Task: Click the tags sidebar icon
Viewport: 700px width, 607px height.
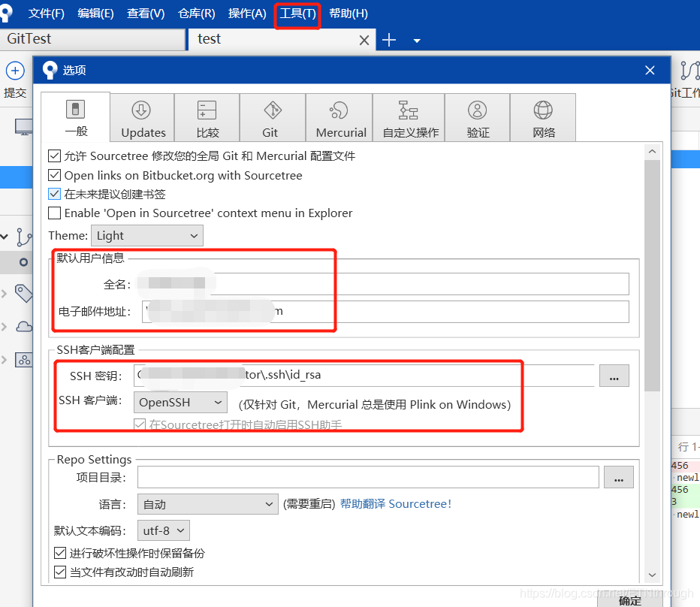Action: 24,294
